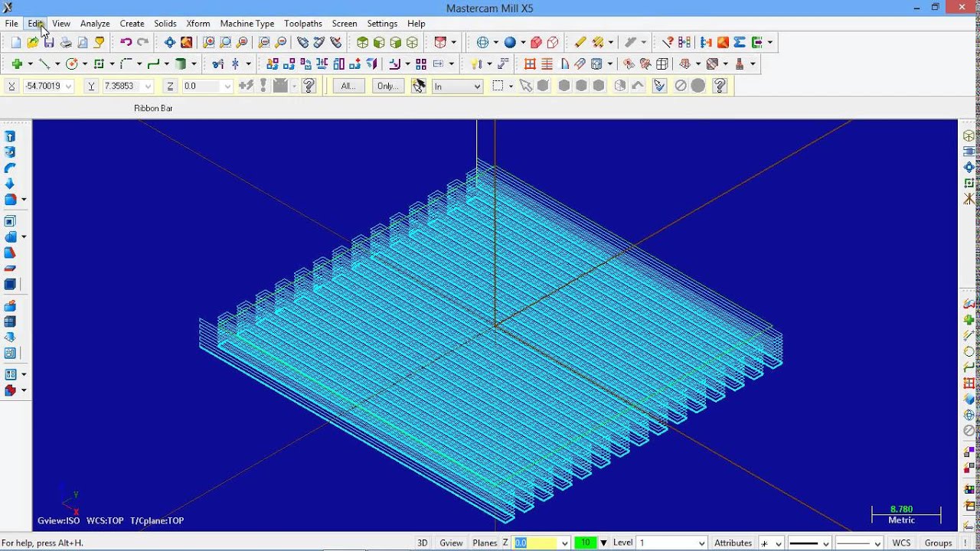Click the WCS button
This screenshot has width=980, height=551.
click(x=901, y=543)
